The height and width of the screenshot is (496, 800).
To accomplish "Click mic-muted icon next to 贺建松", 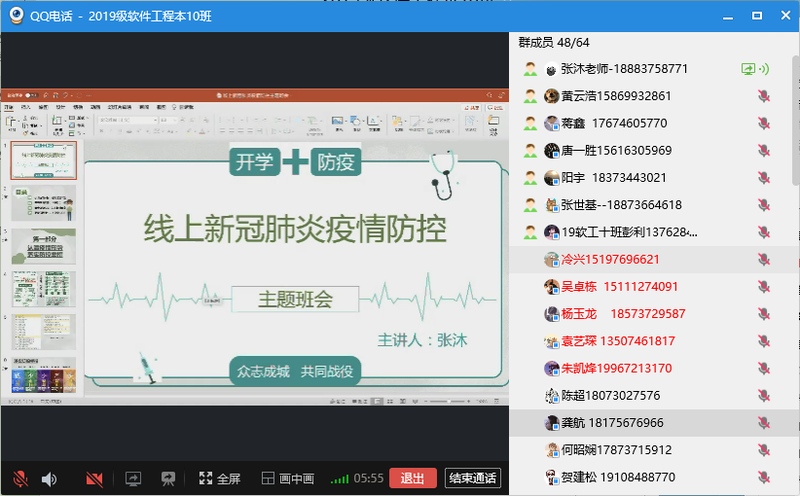I will pos(764,477).
